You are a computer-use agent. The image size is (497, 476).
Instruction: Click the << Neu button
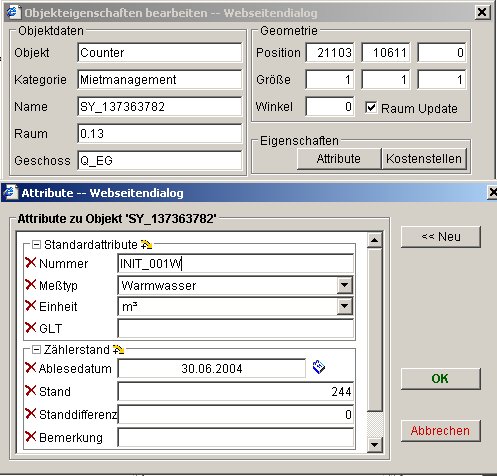440,237
